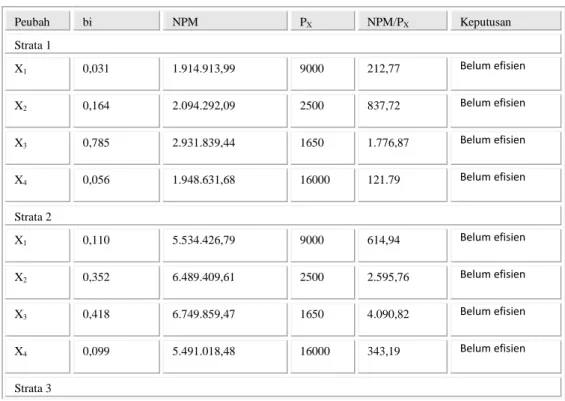Select the Keputusan column header
The image size is (565, 401).
pos(506,21)
